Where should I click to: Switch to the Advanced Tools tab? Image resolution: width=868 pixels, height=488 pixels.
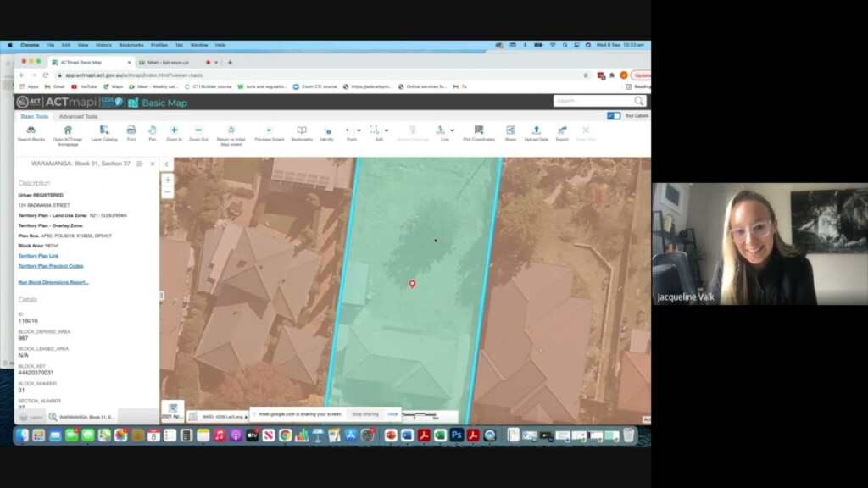[78, 116]
